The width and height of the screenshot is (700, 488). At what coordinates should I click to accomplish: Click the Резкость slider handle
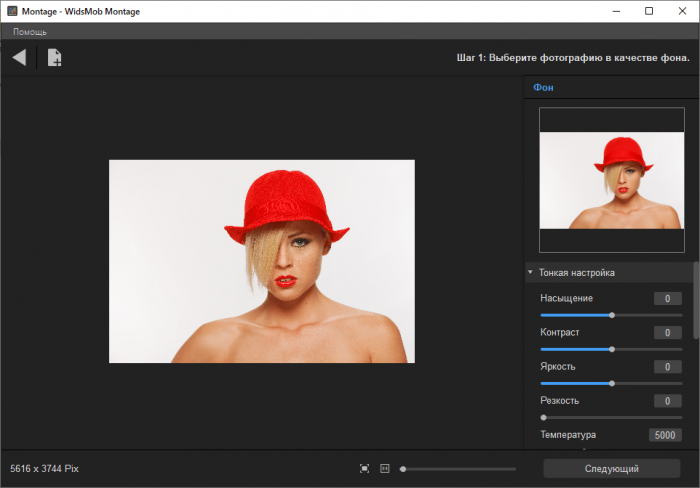(x=543, y=417)
